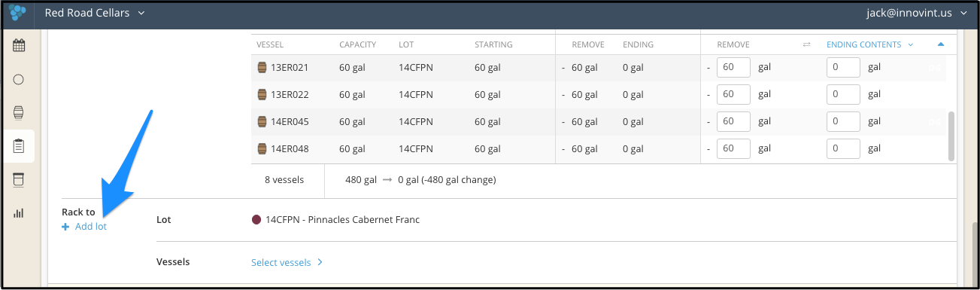
Task: Click ending contents field for 14ER048
Action: [x=843, y=148]
